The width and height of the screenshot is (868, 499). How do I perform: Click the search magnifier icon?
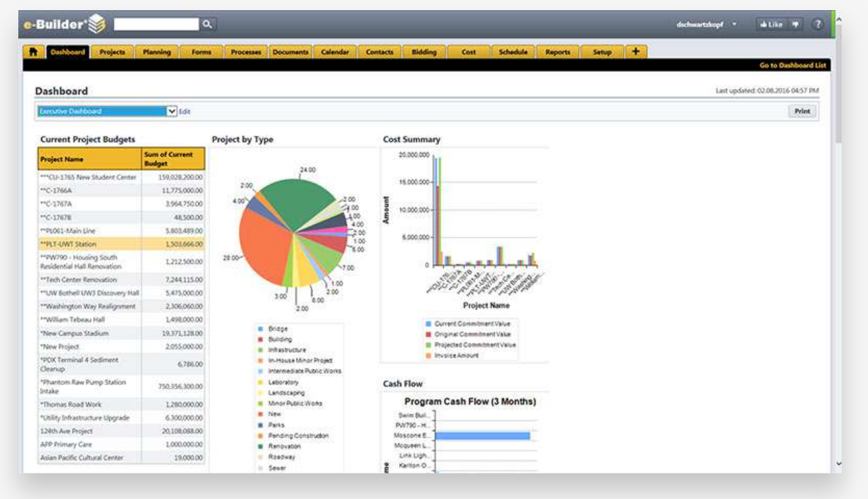[208, 24]
